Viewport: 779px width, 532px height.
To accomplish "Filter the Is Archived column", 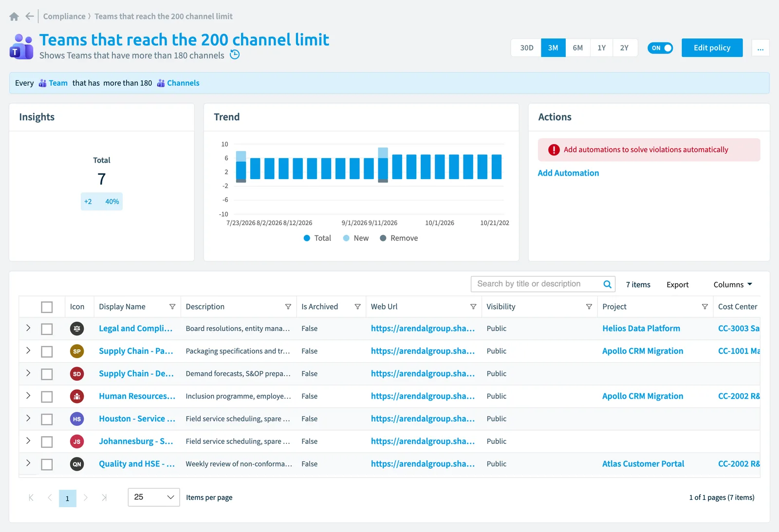I will [x=358, y=307].
